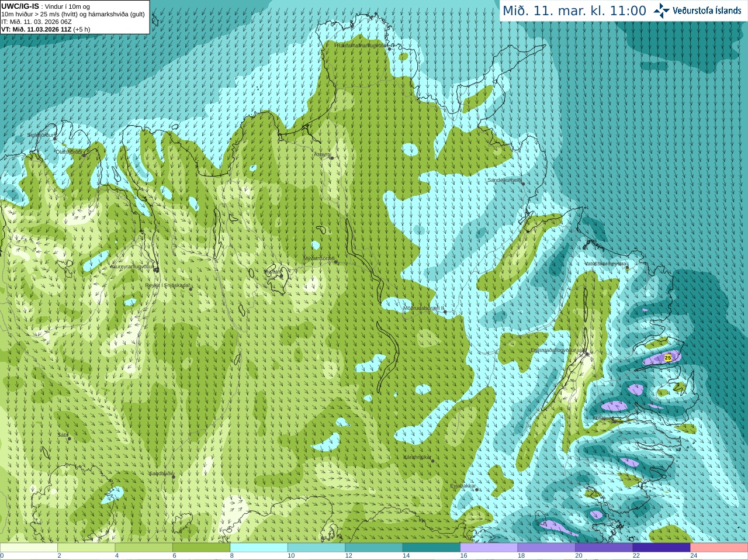Click the Sandvíkurheiði station label
Image resolution: width=748 pixels, height=560 pixels.
point(505,180)
